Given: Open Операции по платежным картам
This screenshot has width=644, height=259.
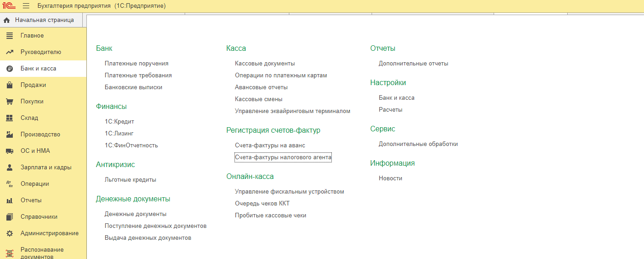Looking at the screenshot, I should point(281,76).
